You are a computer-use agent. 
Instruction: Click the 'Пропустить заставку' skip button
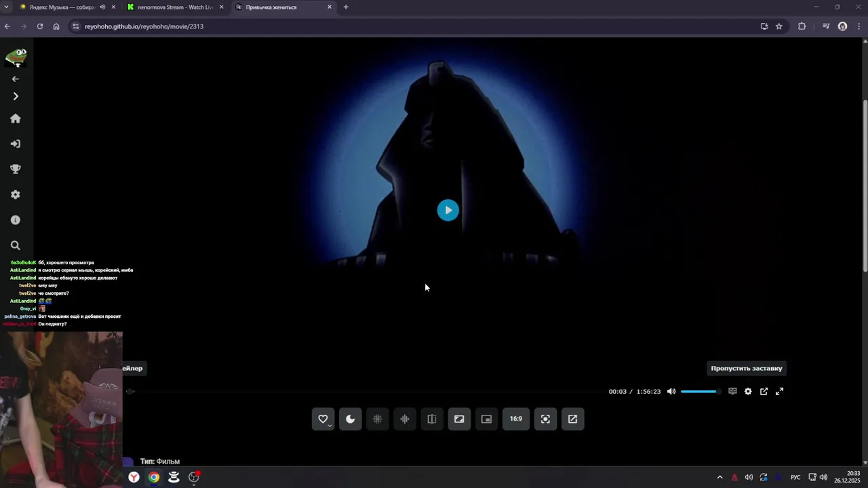pos(747,368)
